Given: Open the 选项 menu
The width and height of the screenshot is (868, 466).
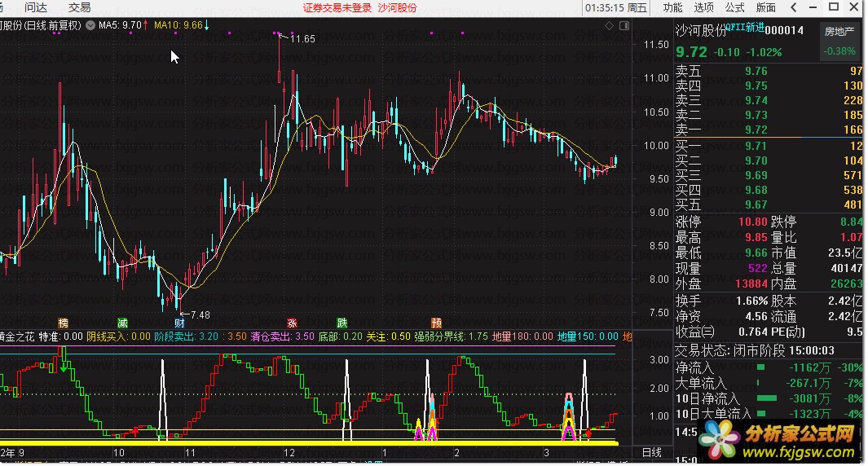Looking at the screenshot, I should point(703,7).
